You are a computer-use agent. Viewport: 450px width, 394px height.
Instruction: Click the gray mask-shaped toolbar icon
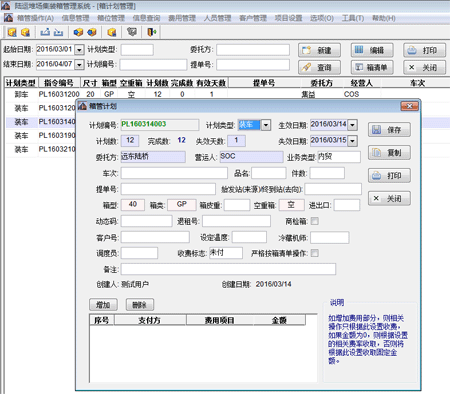[132, 32]
